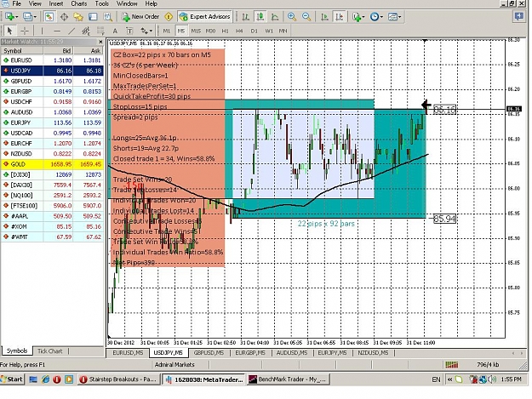Select the Fibonacci Retracement tool
Screen dimensions: 532x399
point(100,31)
